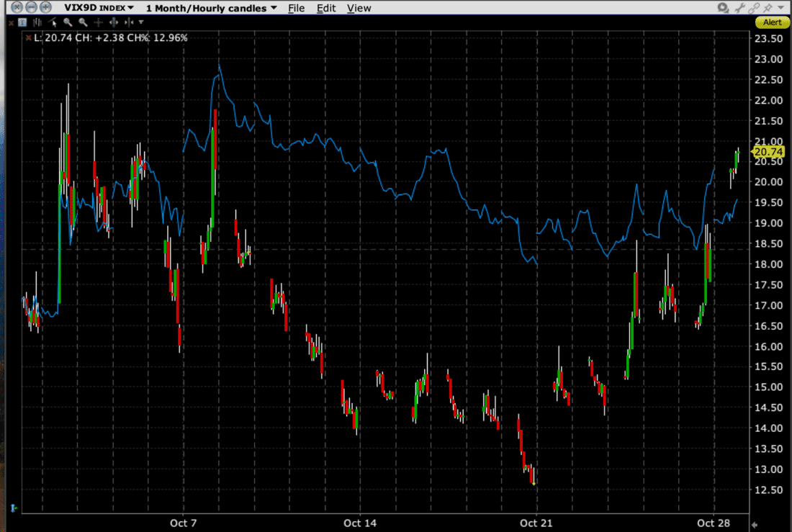Expand the toolbar overflow arrow
792x532 pixels.
(141, 22)
